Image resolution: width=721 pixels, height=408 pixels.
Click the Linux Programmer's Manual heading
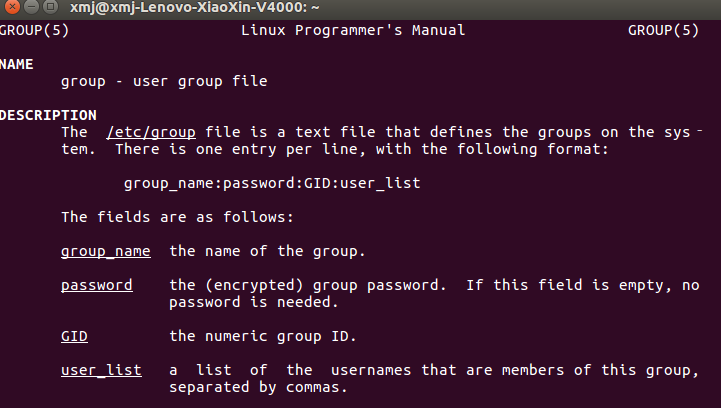pyautogui.click(x=353, y=30)
